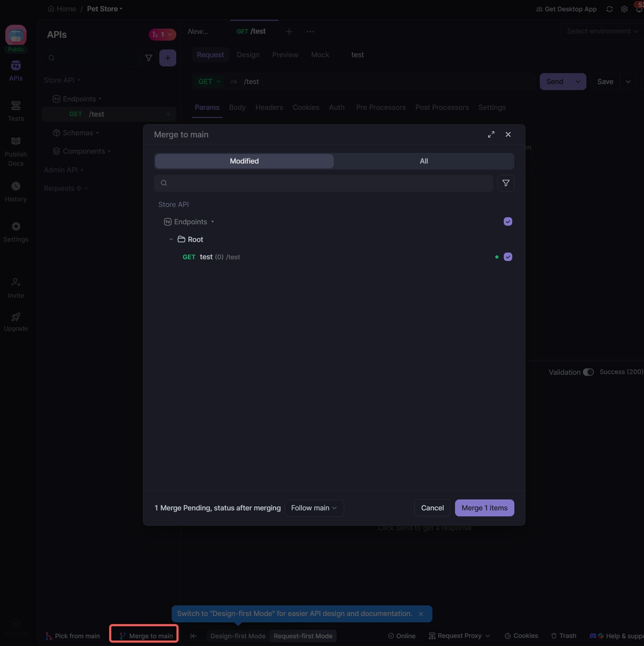The width and height of the screenshot is (644, 646).
Task: Open the Follow main dropdown
Action: pos(314,508)
